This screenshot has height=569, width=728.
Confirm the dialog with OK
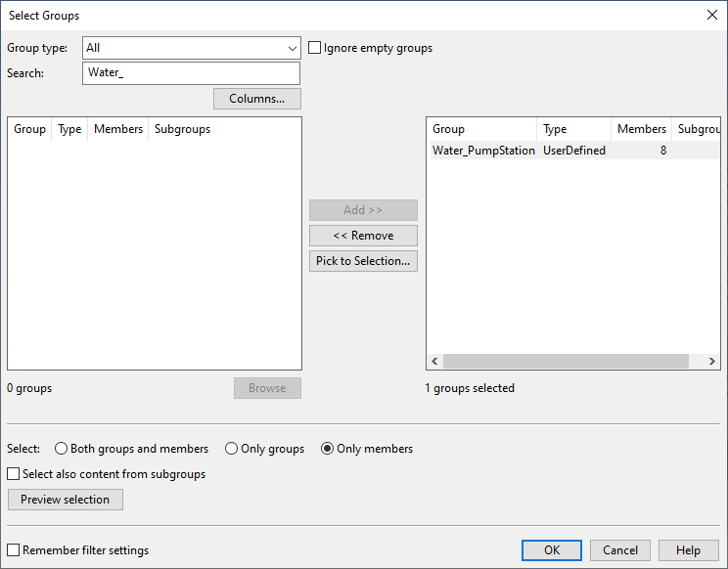tap(552, 550)
